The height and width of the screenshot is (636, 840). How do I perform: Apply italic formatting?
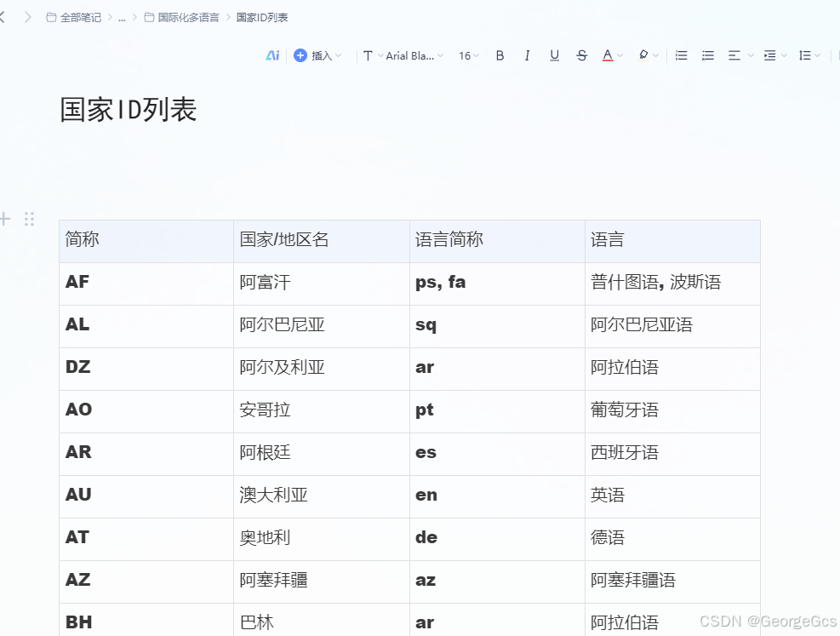point(527,55)
